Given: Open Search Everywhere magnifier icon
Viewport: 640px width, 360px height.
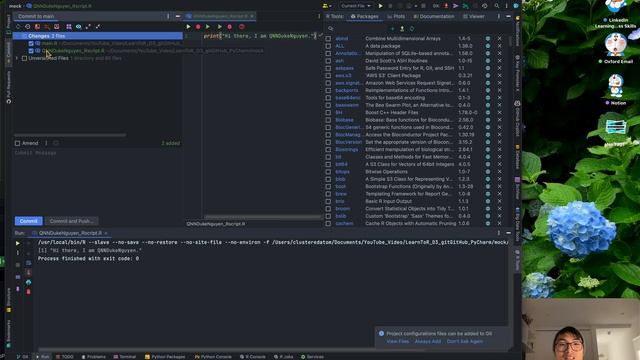Looking at the screenshot, I should [x=496, y=6].
